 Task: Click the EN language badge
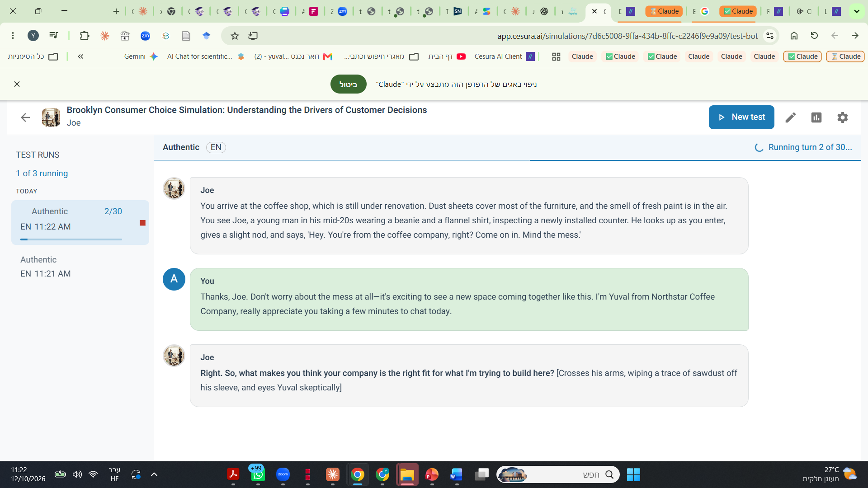[216, 147]
